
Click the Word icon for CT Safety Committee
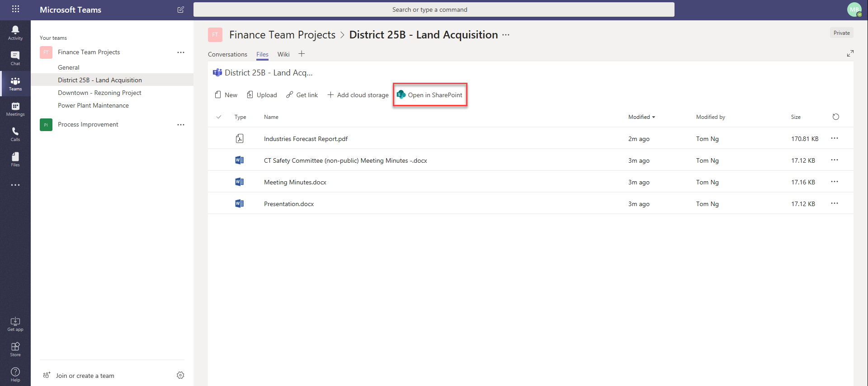pos(240,160)
